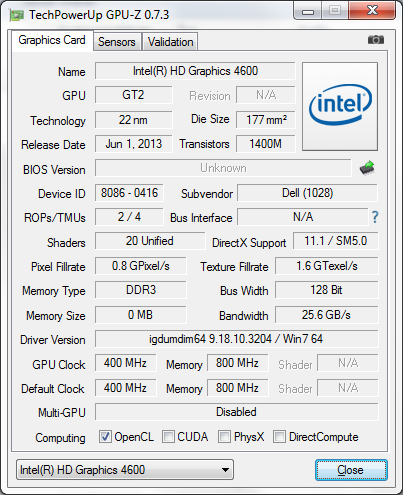Image resolution: width=403 pixels, height=495 pixels.
Task: Switch to the Sensors tab
Action: (x=117, y=42)
